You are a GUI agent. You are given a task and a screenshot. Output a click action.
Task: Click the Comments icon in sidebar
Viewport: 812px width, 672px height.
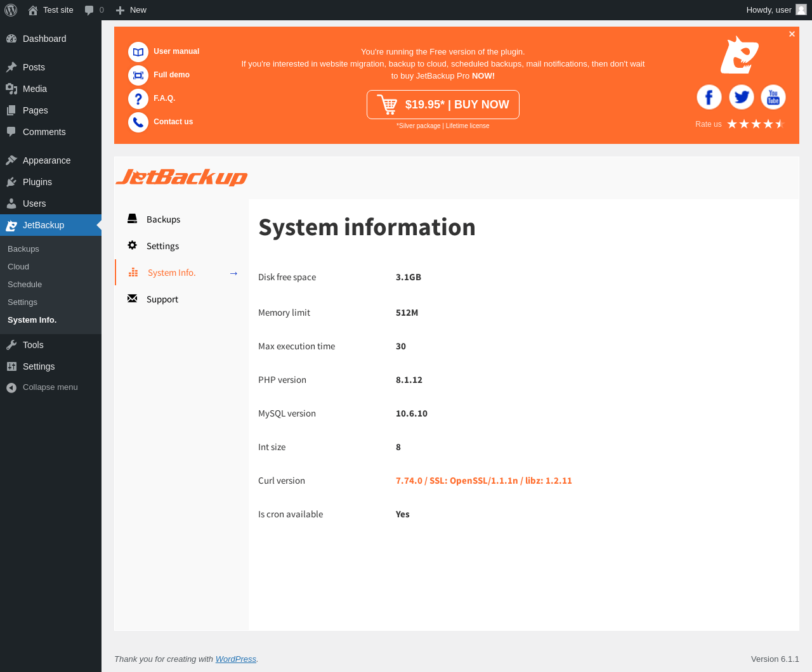coord(11,132)
